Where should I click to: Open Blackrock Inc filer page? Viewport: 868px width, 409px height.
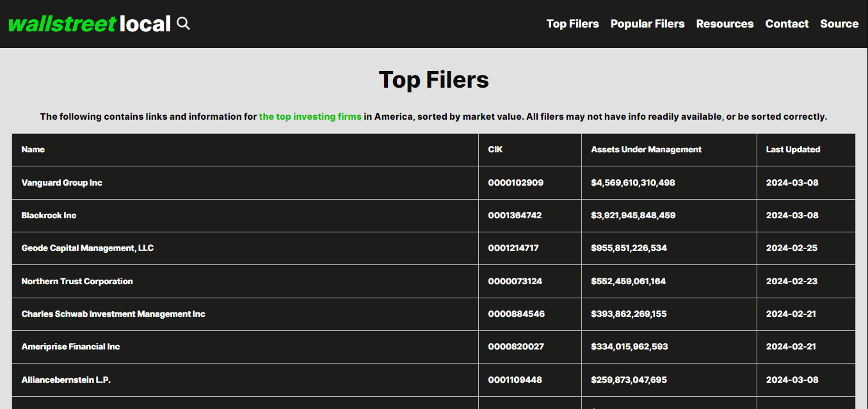coord(49,215)
